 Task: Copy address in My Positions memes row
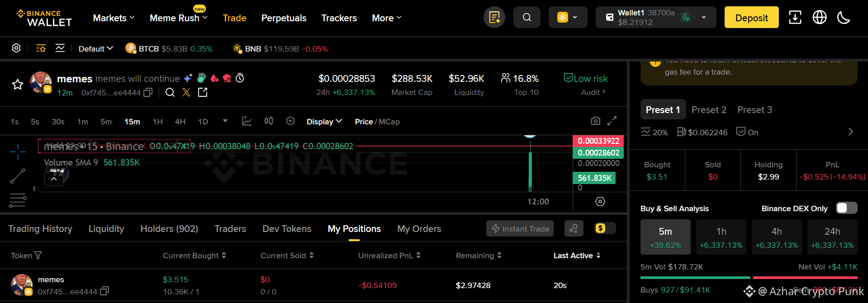tap(104, 291)
